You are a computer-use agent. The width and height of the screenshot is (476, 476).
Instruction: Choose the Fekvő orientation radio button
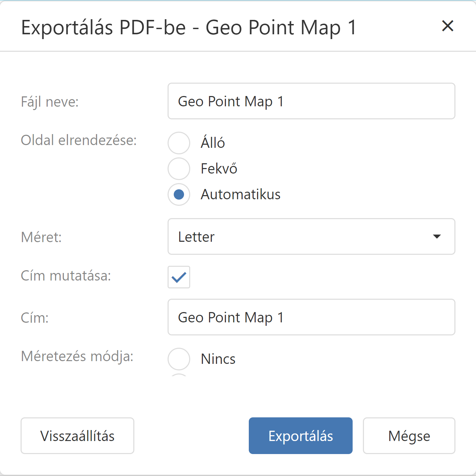tap(179, 169)
